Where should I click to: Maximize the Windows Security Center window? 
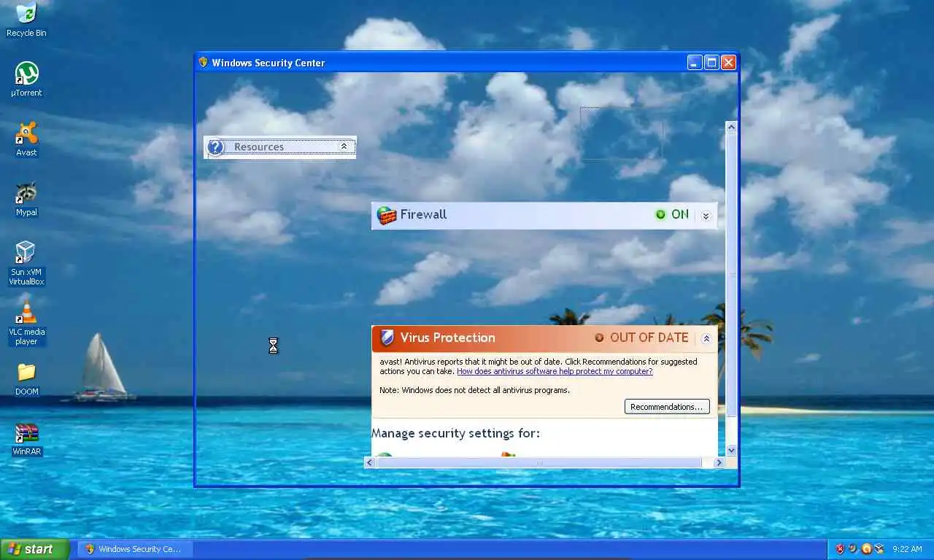coord(711,63)
